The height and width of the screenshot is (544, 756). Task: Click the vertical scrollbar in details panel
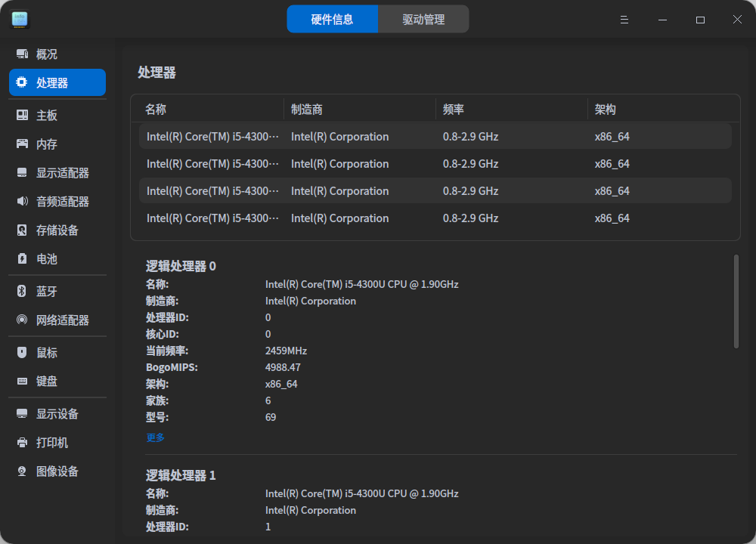tap(736, 302)
